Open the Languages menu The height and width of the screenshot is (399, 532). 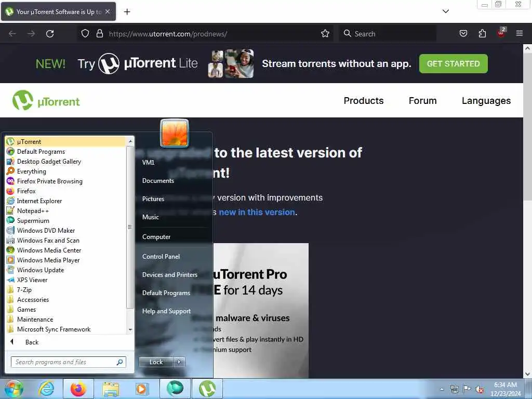tap(486, 101)
